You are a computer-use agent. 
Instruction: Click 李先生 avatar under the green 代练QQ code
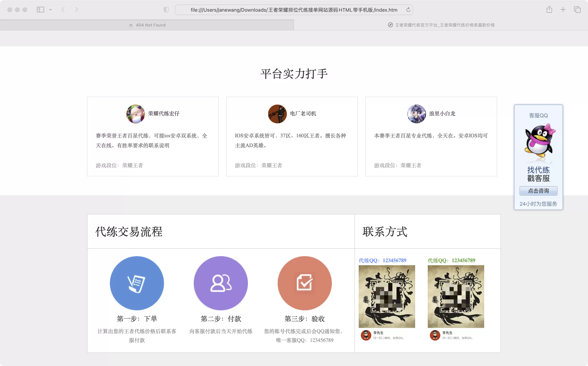[435, 335]
